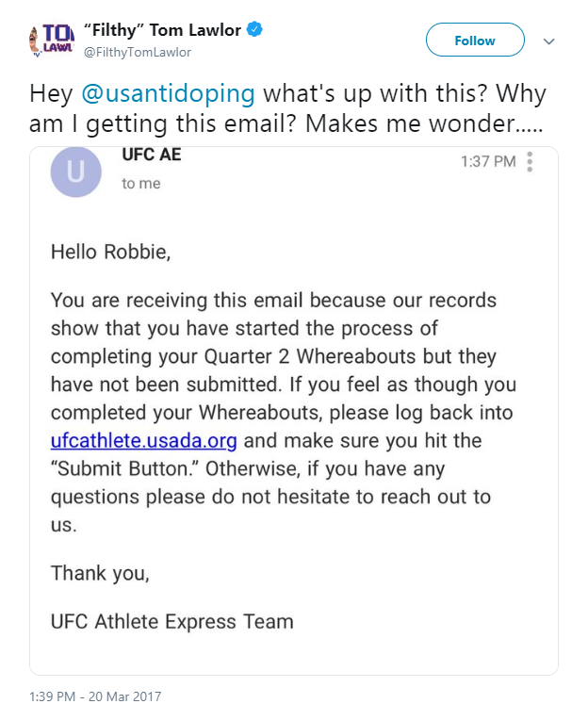The height and width of the screenshot is (704, 588).
Task: Click the 1:37 PM email time
Action: point(488,162)
